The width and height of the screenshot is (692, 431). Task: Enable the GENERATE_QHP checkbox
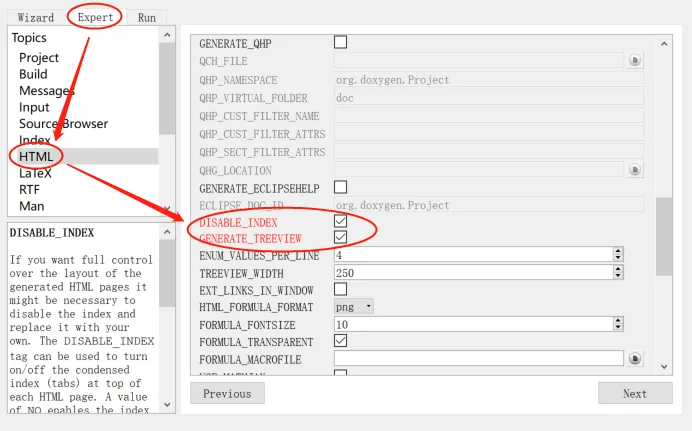click(340, 42)
